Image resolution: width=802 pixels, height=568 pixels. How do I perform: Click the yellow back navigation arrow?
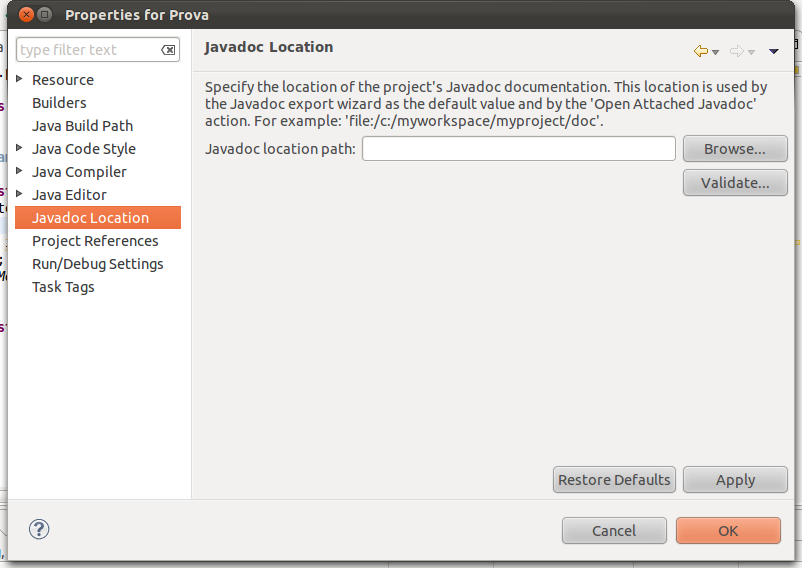tap(700, 51)
